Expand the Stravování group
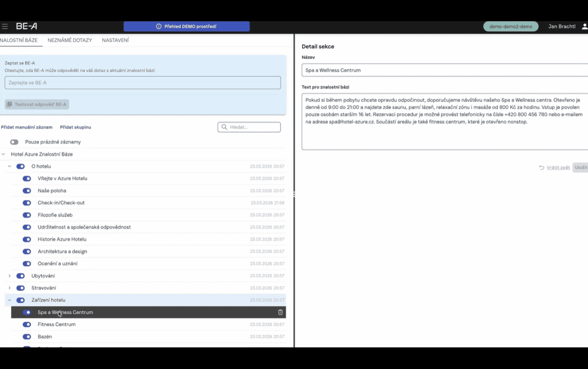Viewport: 588px width, 369px height. tap(10, 288)
